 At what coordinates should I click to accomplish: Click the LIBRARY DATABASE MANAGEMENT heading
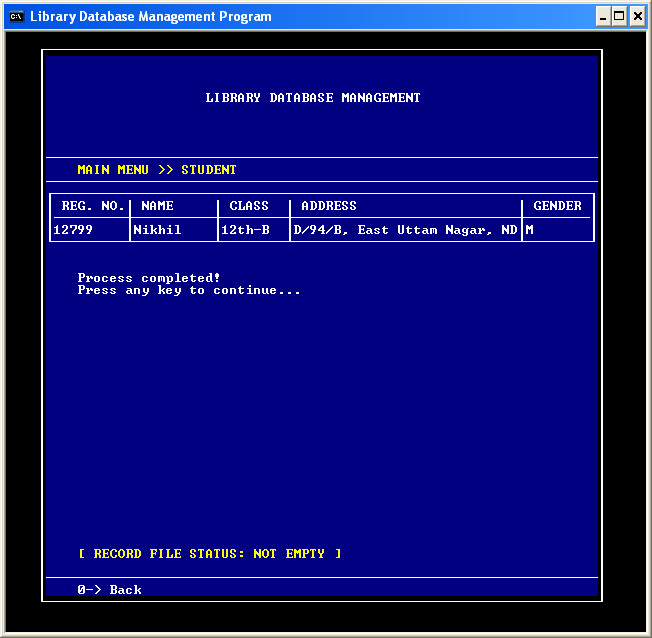pyautogui.click(x=313, y=98)
